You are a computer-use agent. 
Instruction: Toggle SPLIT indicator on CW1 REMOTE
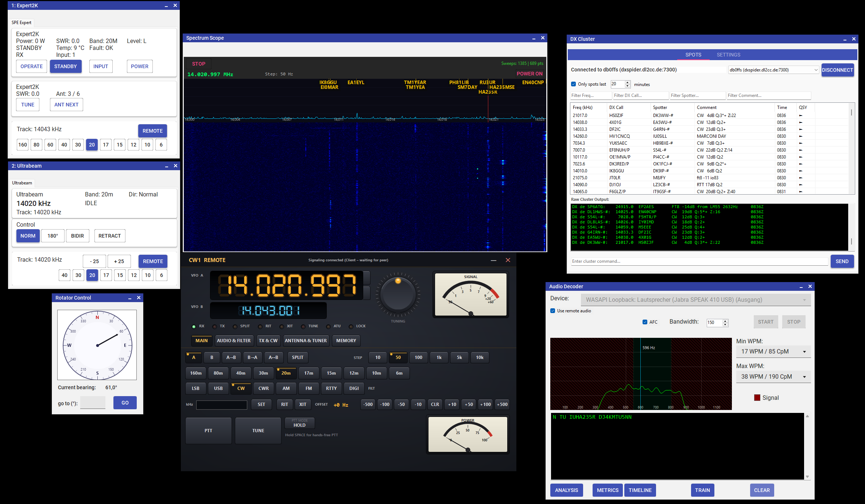(x=235, y=327)
